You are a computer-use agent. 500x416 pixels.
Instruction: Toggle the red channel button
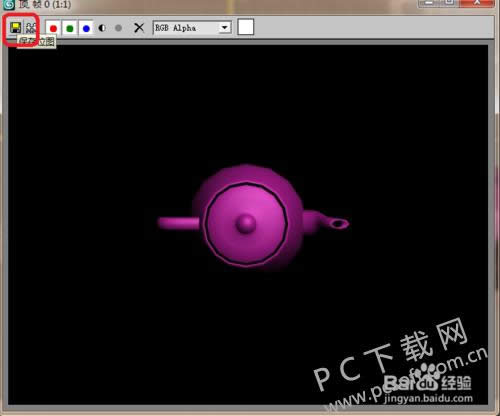tap(53, 28)
